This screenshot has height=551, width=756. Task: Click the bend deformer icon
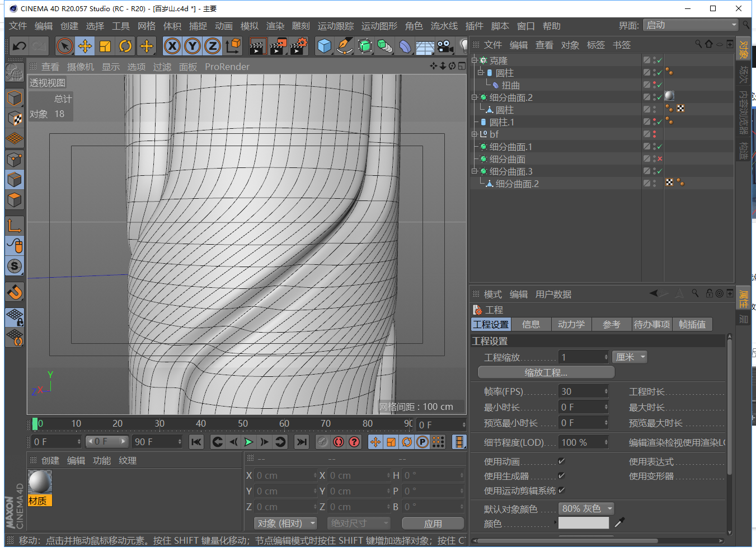coord(405,46)
